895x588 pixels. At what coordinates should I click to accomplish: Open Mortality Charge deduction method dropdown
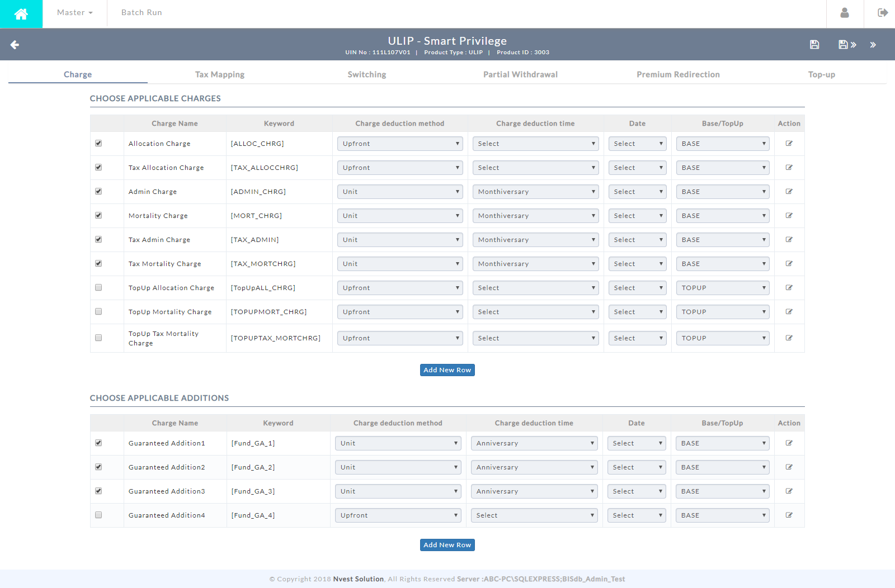[x=399, y=216]
